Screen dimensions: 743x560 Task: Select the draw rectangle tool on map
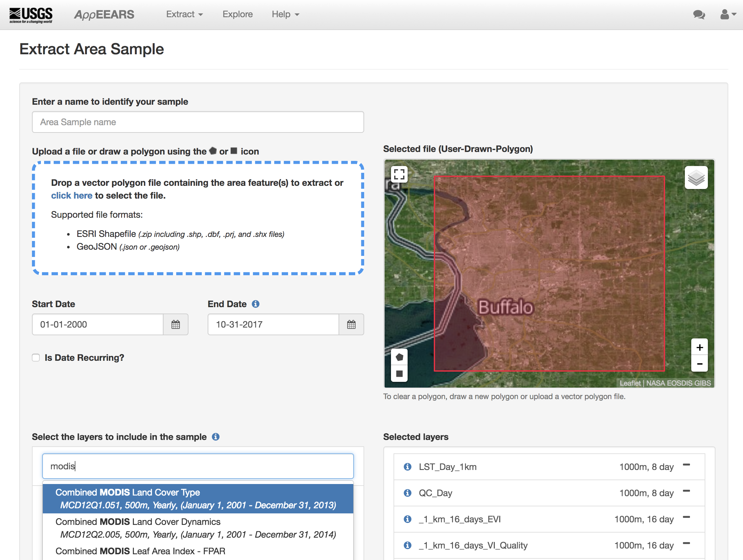point(399,374)
